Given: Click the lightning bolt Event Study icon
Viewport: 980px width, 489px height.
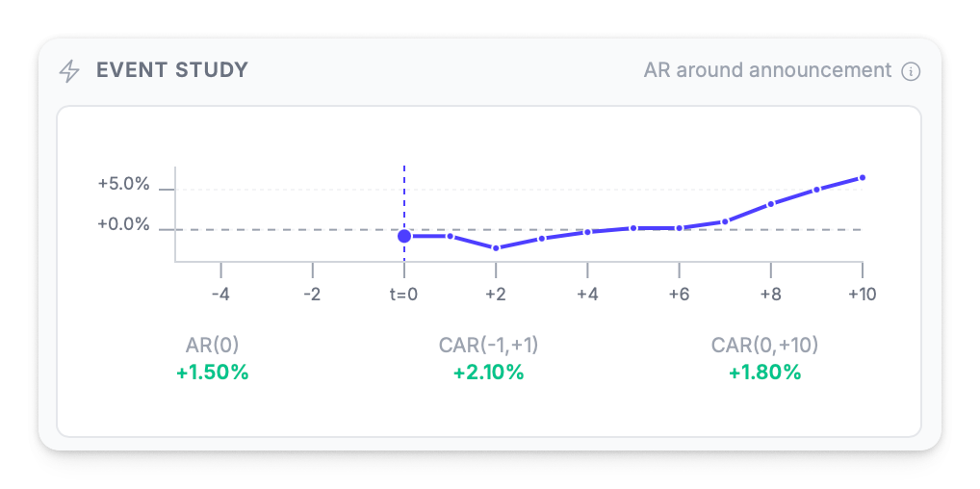Looking at the screenshot, I should point(69,70).
